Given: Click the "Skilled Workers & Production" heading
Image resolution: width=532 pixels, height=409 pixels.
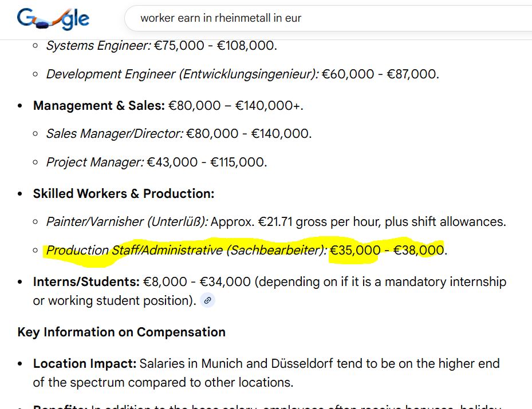Looking at the screenshot, I should click(123, 193).
